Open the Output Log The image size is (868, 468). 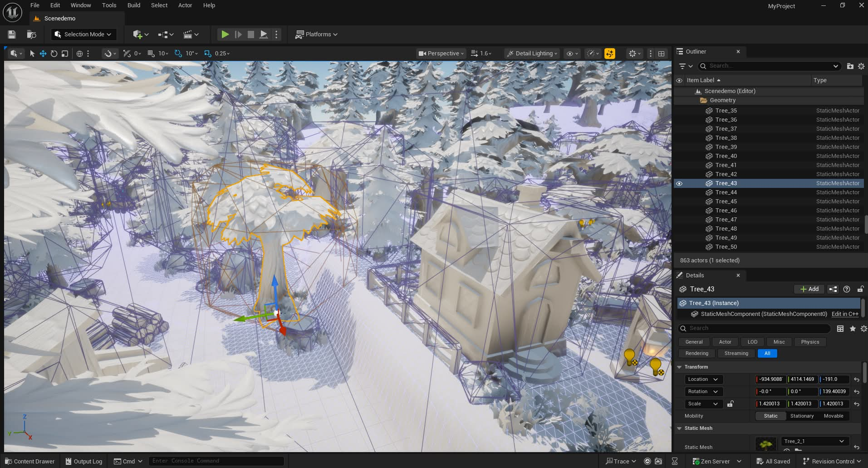pyautogui.click(x=84, y=461)
